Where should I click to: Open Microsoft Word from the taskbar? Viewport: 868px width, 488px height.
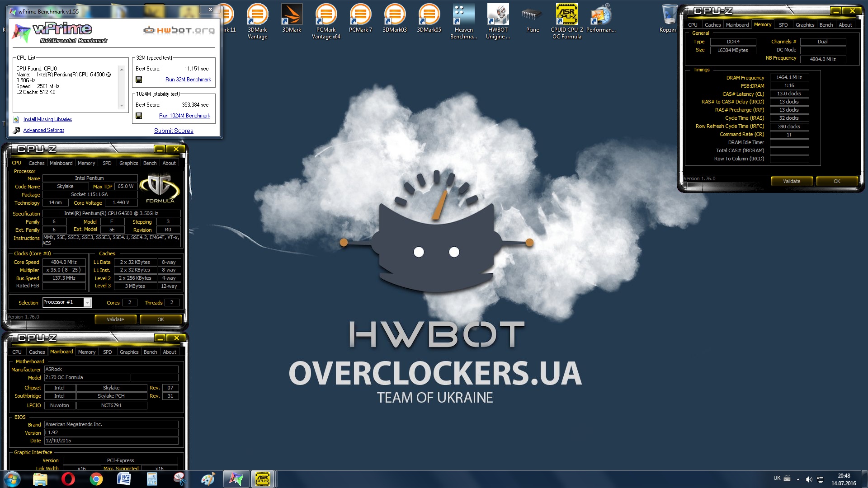(x=124, y=479)
